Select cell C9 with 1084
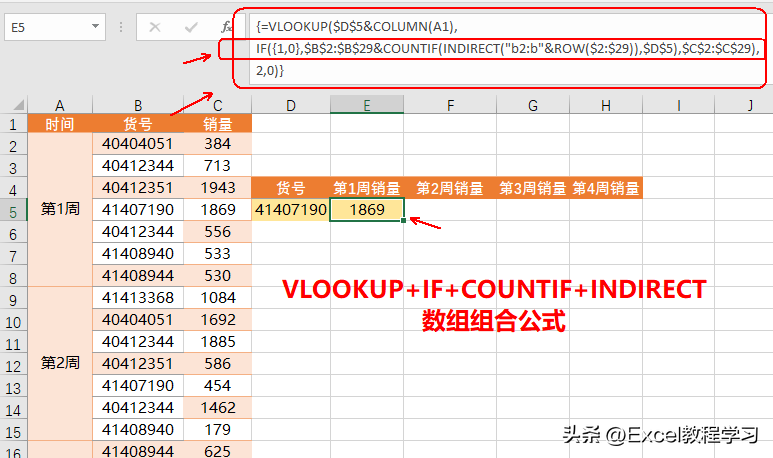The image size is (773, 458). click(x=217, y=297)
